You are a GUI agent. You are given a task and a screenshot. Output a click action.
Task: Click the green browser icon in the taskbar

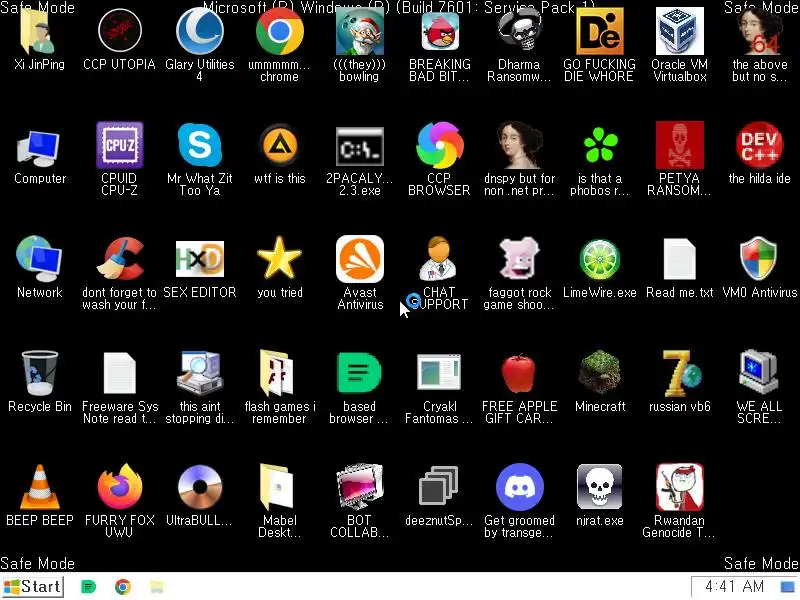point(88,587)
